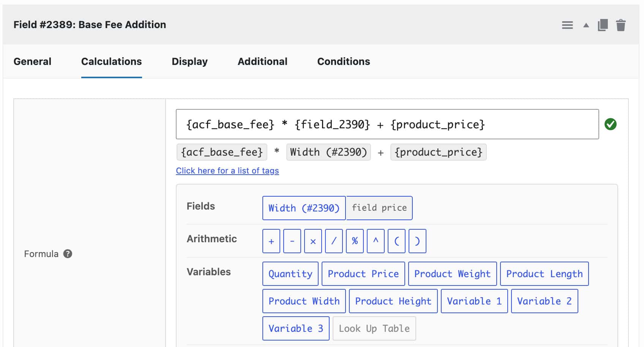This screenshot has width=644, height=347.
Task: Insert plus arithmetic operator
Action: pos(271,241)
